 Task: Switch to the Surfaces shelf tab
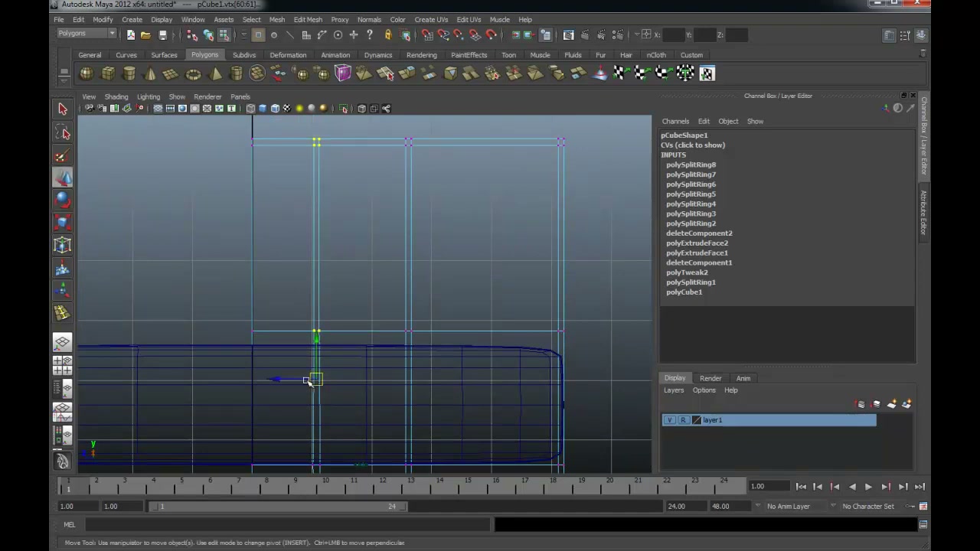coord(164,55)
